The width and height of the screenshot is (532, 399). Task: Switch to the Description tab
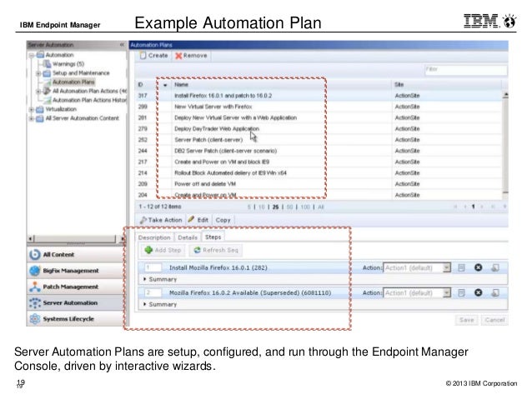pos(154,237)
